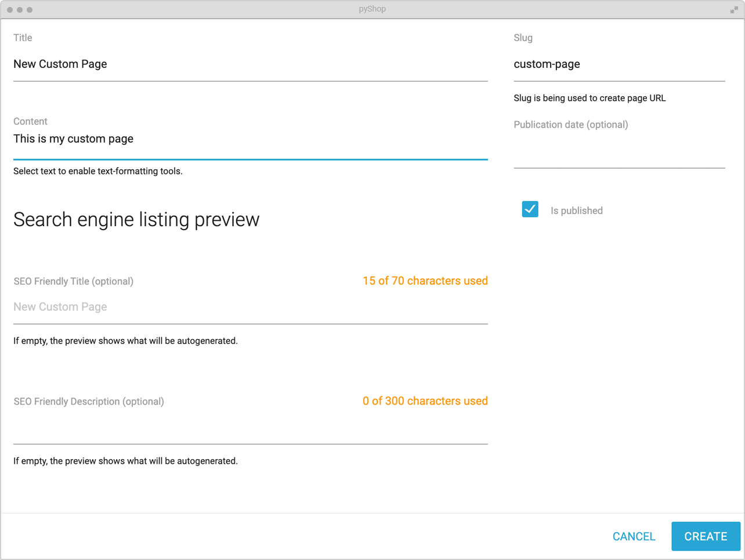Toggle the Is published checkbox
This screenshot has width=745, height=560.
click(530, 209)
